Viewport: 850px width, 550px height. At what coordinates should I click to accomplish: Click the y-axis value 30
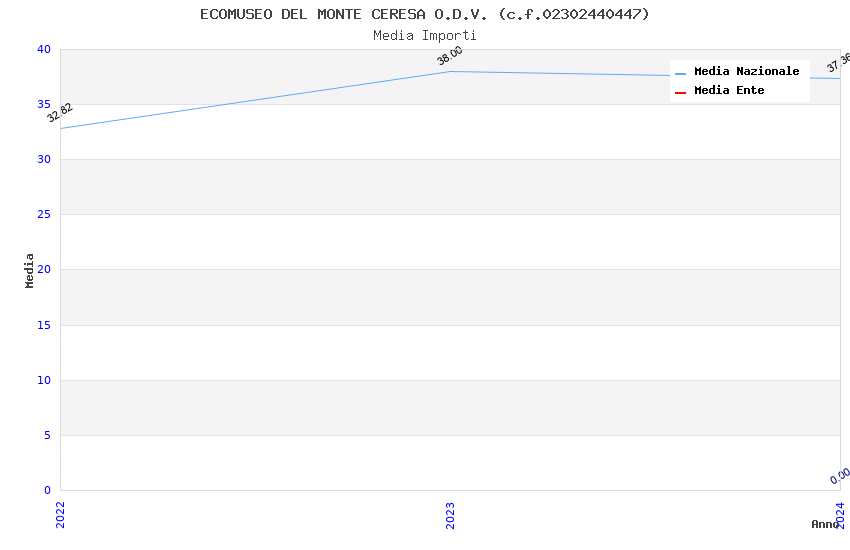pos(44,159)
